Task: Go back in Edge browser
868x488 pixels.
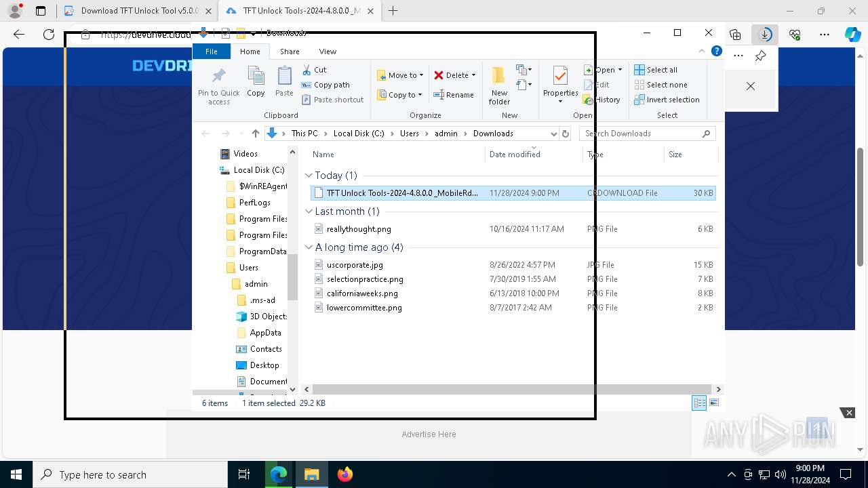Action: coord(19,35)
